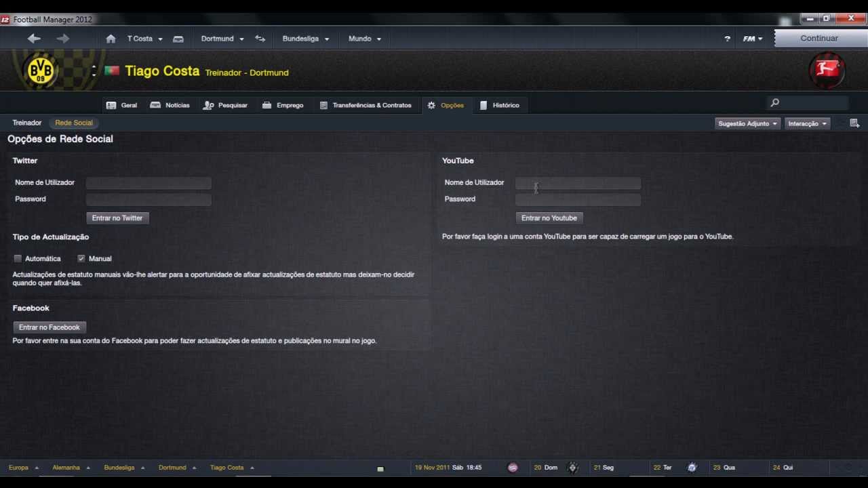The image size is (868, 488).
Task: Switch to the Treinador sub-tab
Action: tap(27, 123)
